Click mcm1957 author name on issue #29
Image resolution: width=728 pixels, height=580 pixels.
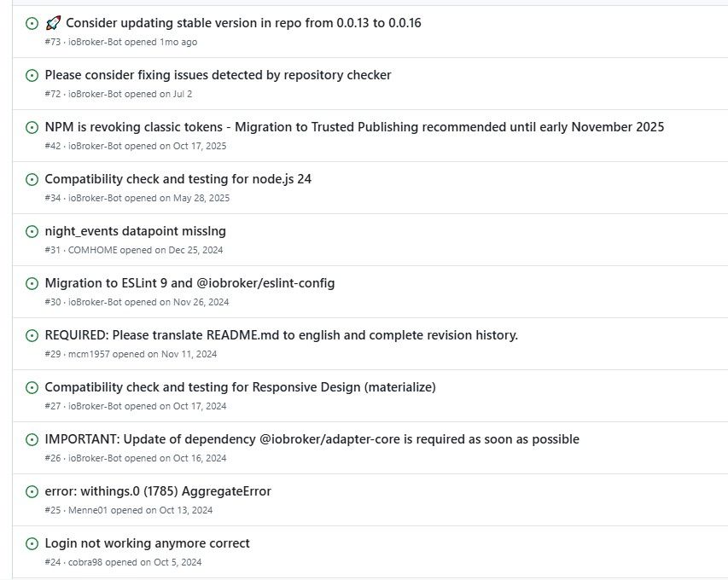tap(89, 354)
